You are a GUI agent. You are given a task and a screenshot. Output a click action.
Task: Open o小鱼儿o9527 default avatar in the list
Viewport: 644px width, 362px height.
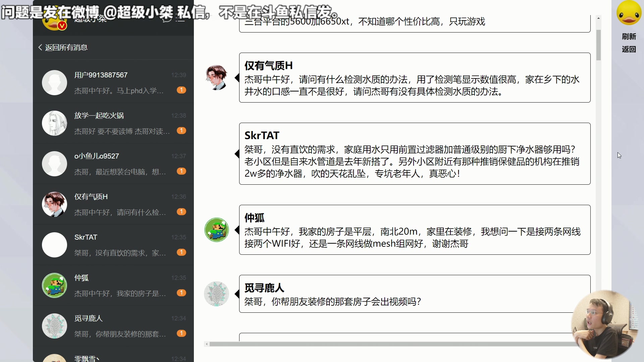coord(54,164)
